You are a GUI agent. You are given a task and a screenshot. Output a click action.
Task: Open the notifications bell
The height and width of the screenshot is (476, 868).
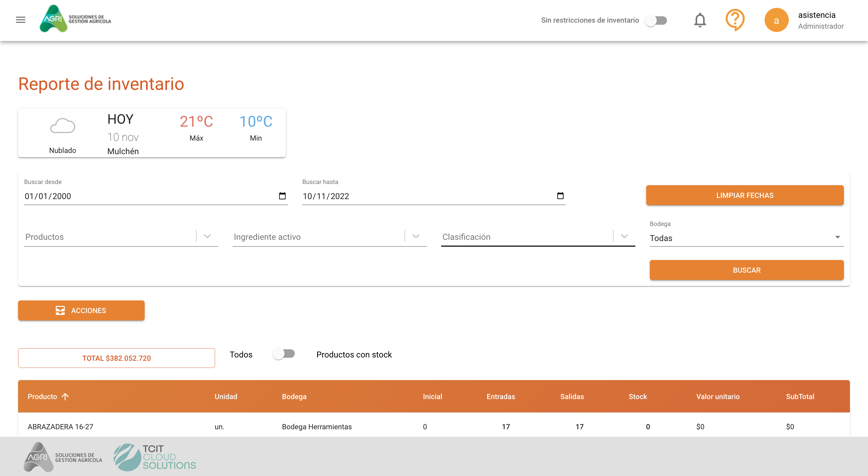tap(700, 20)
